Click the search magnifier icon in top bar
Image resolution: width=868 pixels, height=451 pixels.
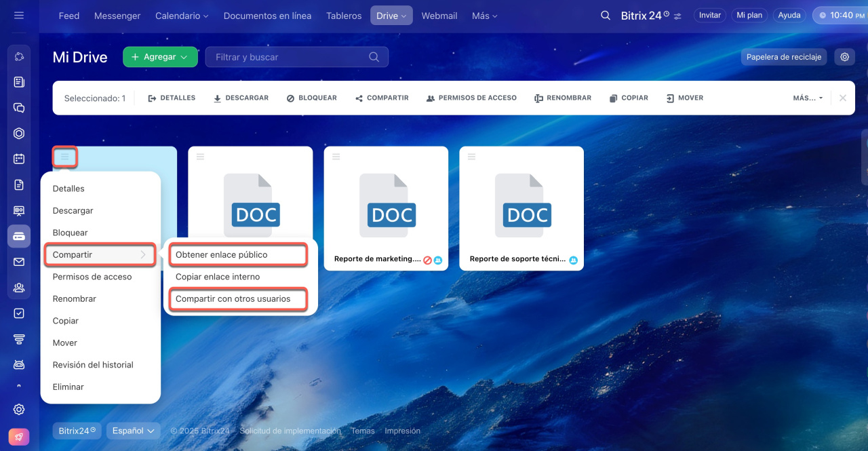click(606, 16)
